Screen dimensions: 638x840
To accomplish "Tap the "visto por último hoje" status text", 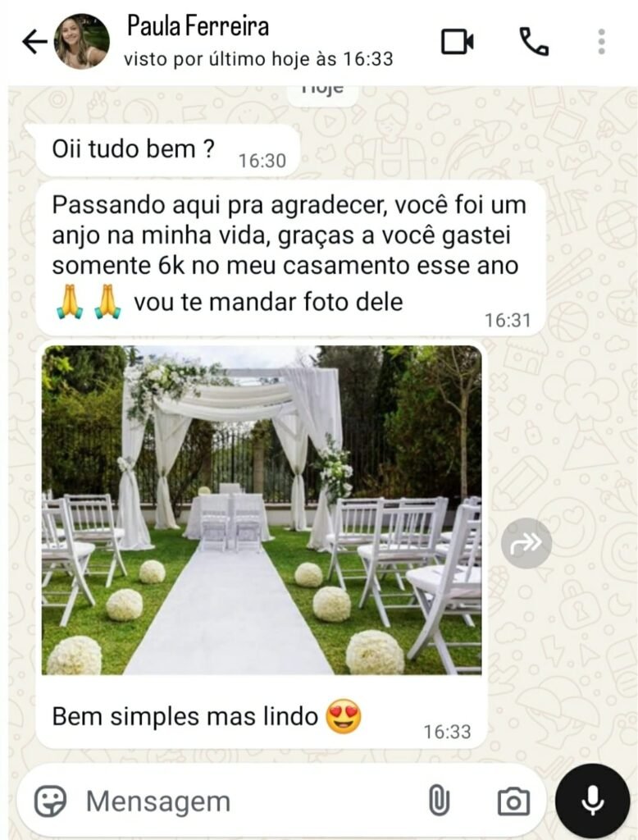I will [x=258, y=59].
